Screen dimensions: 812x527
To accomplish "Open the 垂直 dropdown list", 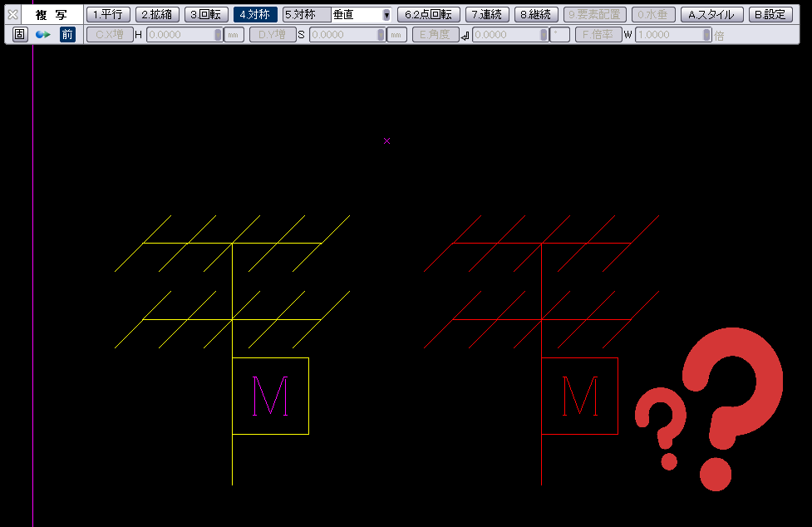I will point(386,15).
